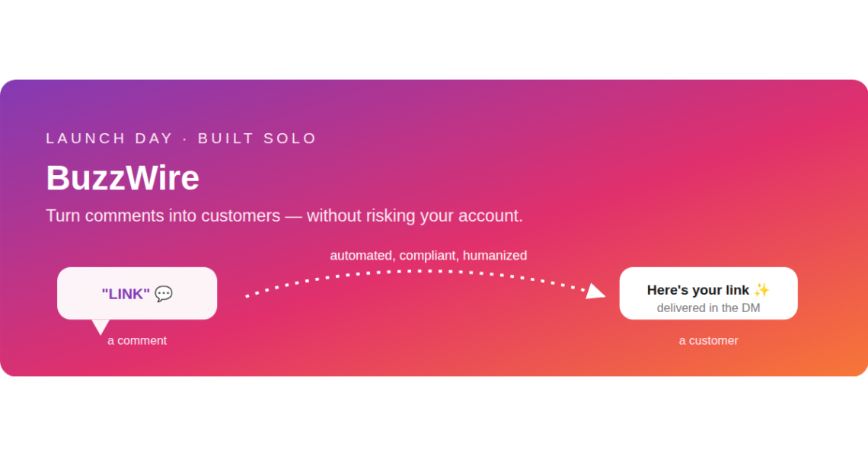The height and width of the screenshot is (456, 868).
Task: Click the "LAUNCH DAY · BUILT SOLO" label
Action: click(181, 139)
